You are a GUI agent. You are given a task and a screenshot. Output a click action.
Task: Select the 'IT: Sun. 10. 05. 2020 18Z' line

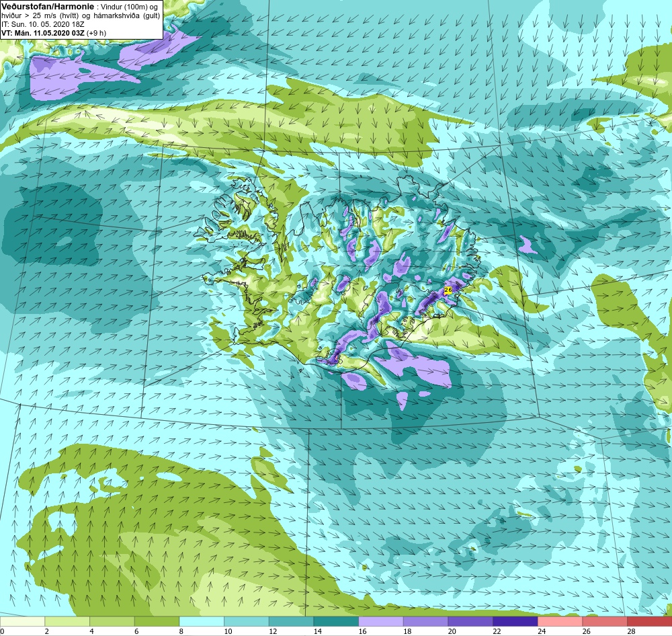point(43,24)
